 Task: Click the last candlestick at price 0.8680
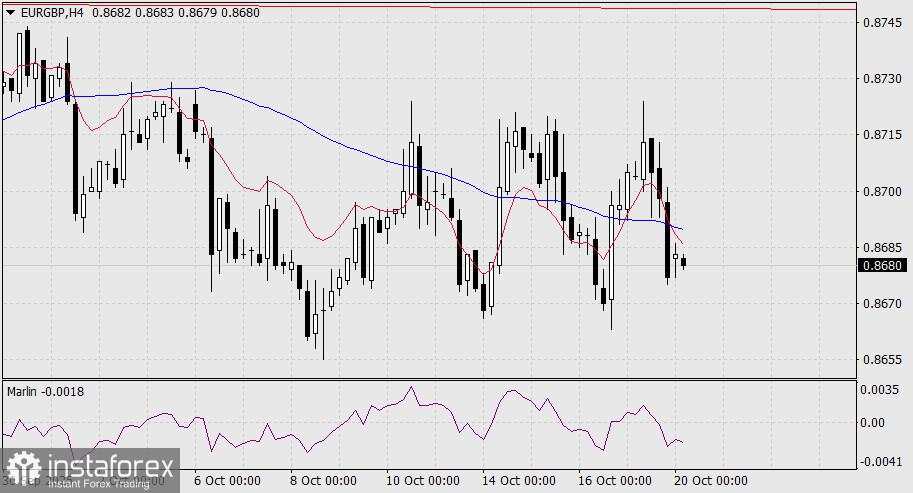[x=683, y=262]
